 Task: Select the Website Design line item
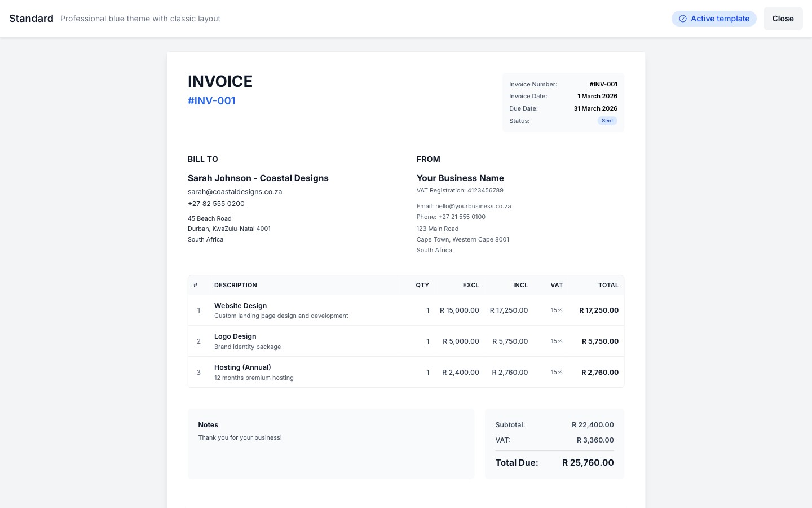pyautogui.click(x=240, y=305)
